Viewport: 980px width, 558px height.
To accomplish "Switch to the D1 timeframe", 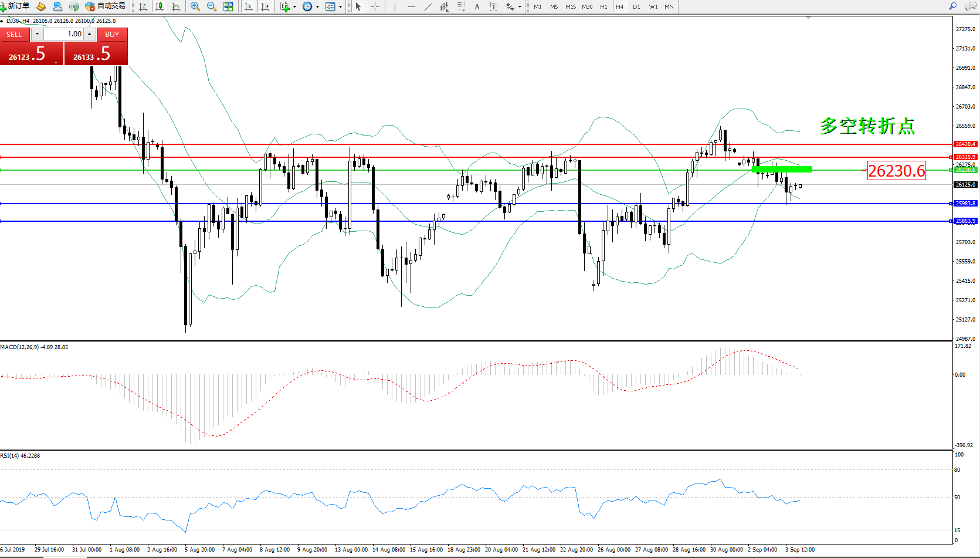I will (x=636, y=6).
